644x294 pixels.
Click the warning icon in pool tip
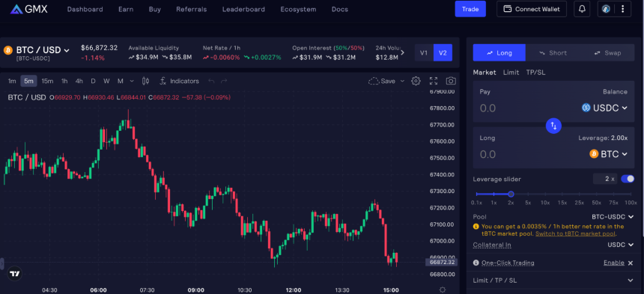(x=476, y=227)
